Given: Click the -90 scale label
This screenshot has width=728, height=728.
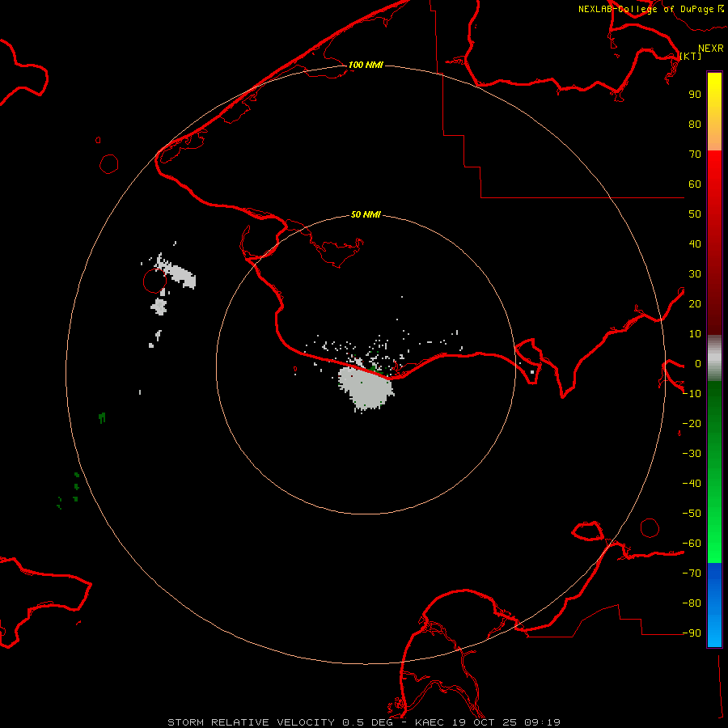Looking at the screenshot, I should click(x=692, y=633).
